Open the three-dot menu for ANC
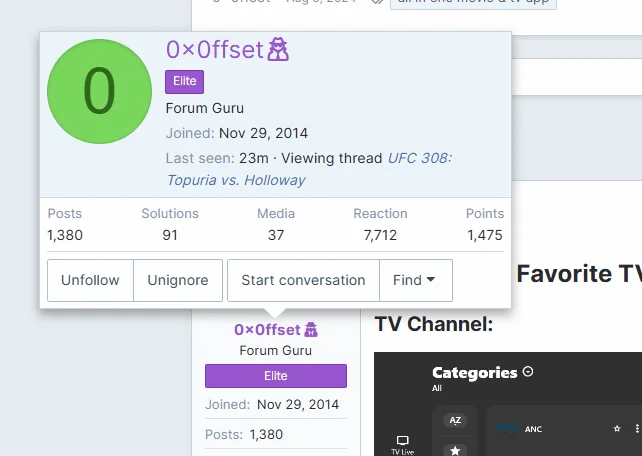 (637, 429)
